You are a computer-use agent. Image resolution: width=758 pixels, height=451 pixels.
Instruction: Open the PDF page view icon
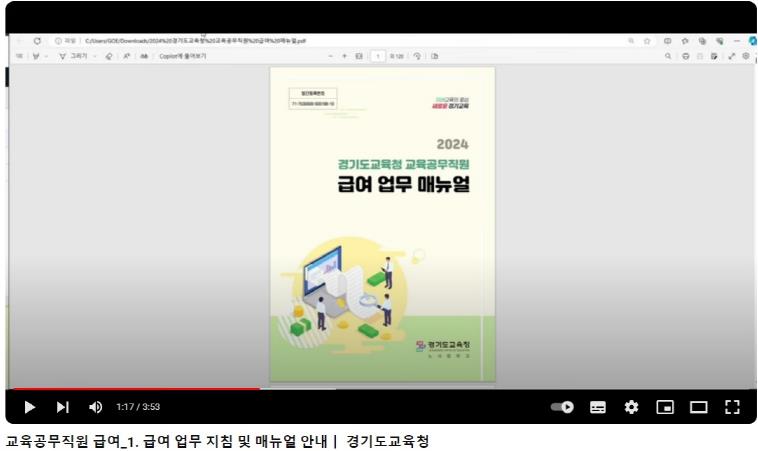point(435,56)
